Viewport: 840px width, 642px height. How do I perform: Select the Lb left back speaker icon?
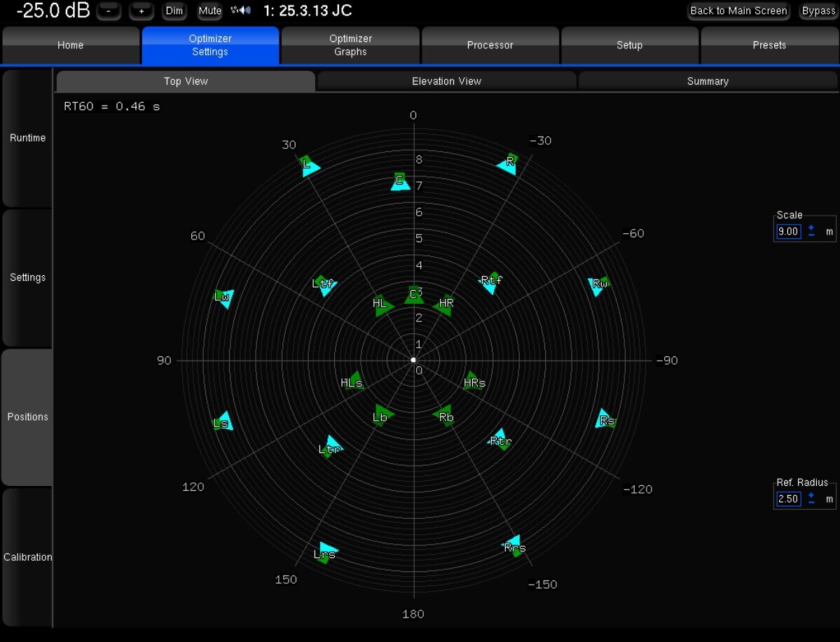point(381,416)
